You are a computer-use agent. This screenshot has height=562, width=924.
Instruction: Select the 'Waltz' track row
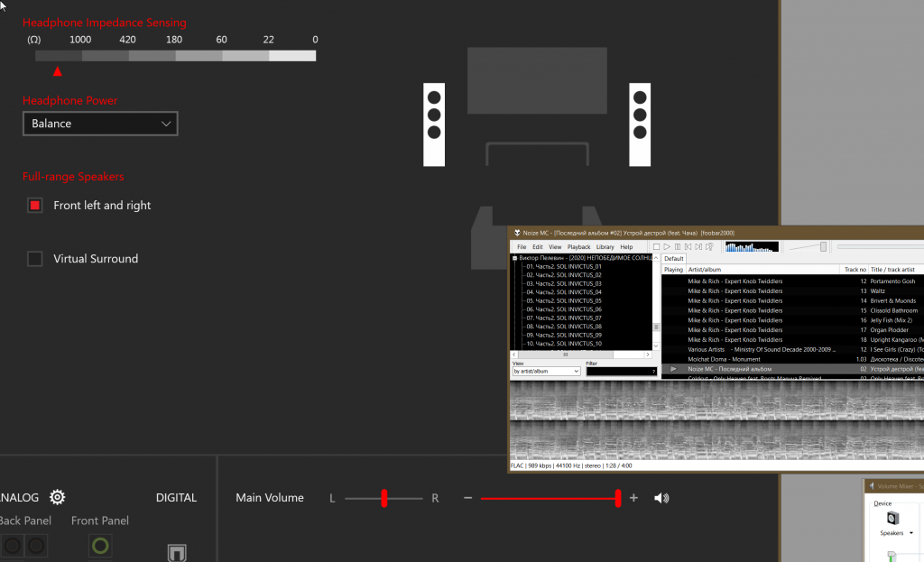[x=792, y=291]
